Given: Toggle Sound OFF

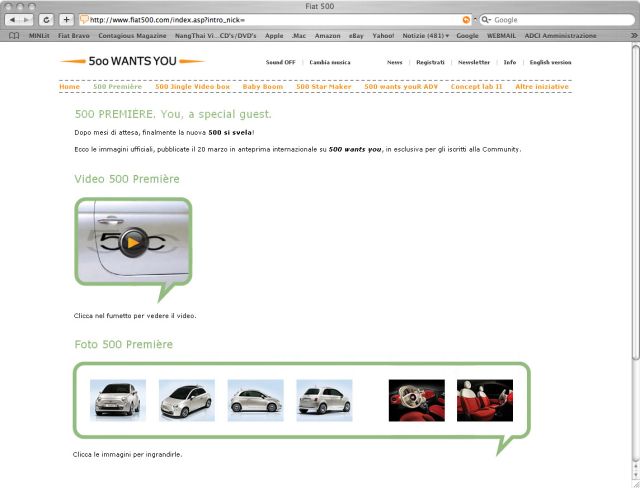Looking at the screenshot, I should coord(280,62).
